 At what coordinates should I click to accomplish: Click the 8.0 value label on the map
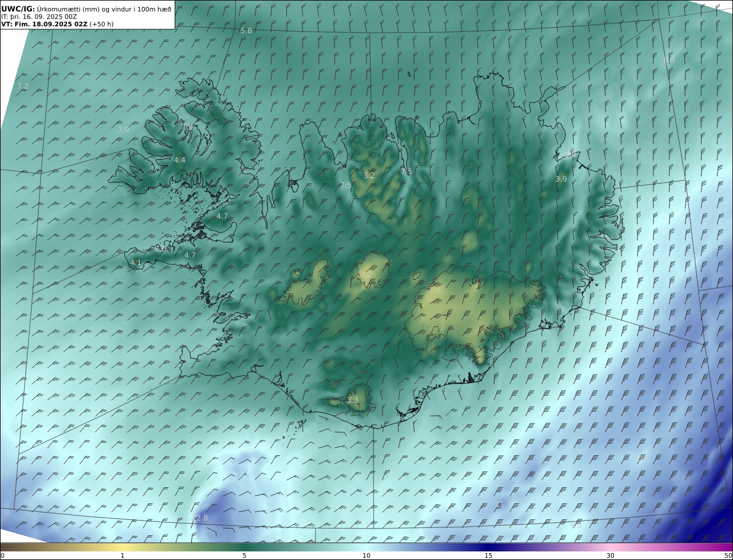pyautogui.click(x=161, y=249)
